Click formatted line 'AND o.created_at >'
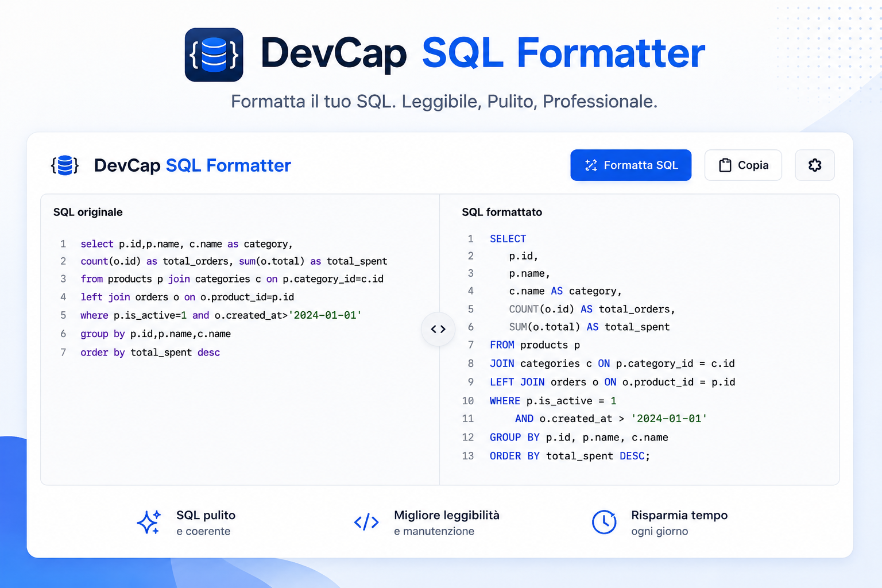This screenshot has width=882, height=588. (x=611, y=419)
